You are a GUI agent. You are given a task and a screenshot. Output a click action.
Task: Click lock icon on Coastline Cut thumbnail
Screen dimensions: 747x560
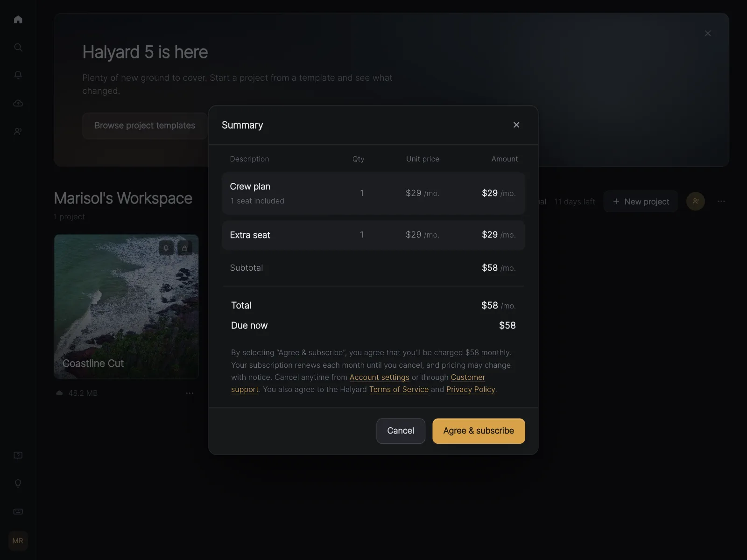click(x=185, y=248)
